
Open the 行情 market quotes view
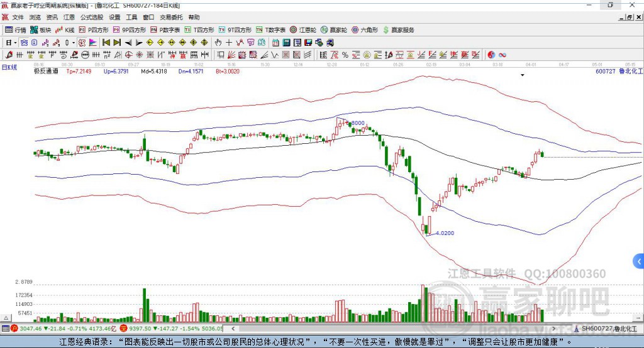tap(16, 30)
